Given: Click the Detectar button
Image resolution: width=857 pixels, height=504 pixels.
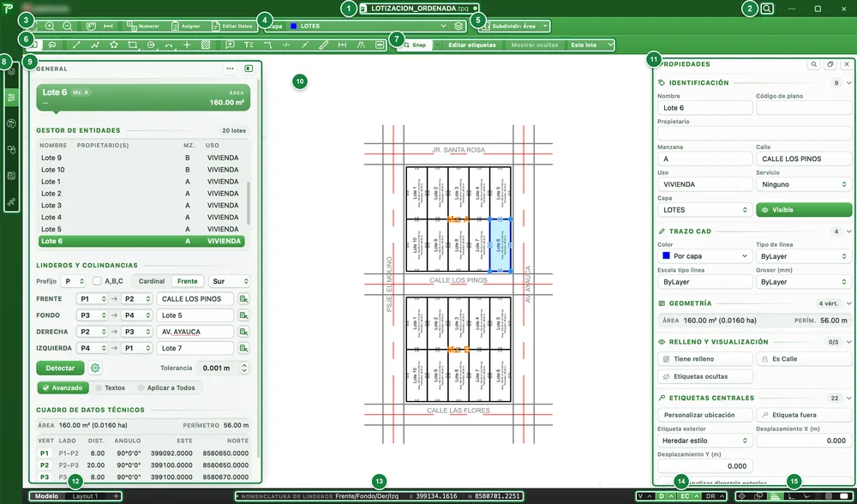Looking at the screenshot, I should click(60, 368).
